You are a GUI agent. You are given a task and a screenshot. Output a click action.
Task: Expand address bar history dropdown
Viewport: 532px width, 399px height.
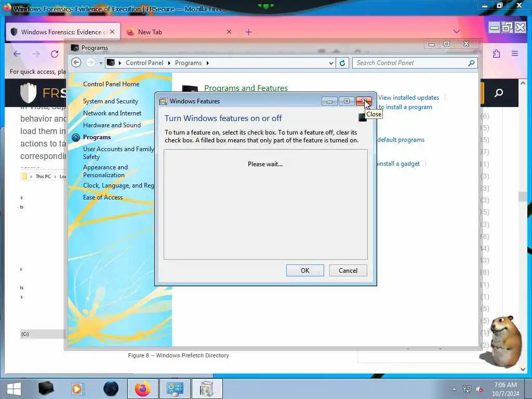click(x=331, y=63)
